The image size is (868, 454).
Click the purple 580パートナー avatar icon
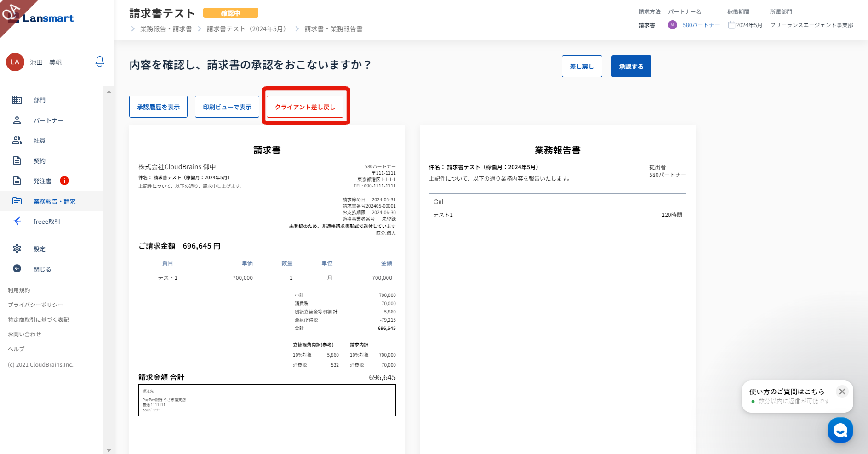click(x=673, y=25)
